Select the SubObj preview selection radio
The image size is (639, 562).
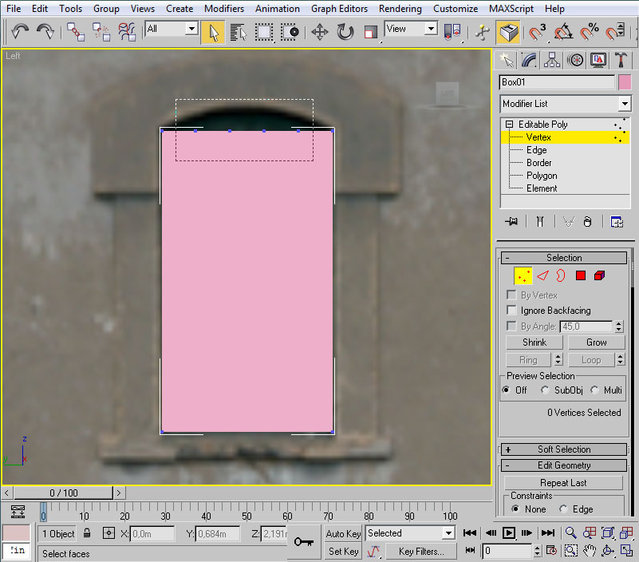click(545, 390)
